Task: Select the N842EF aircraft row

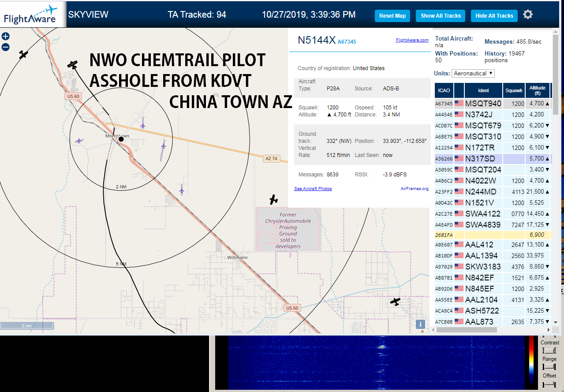Action: tap(493, 277)
